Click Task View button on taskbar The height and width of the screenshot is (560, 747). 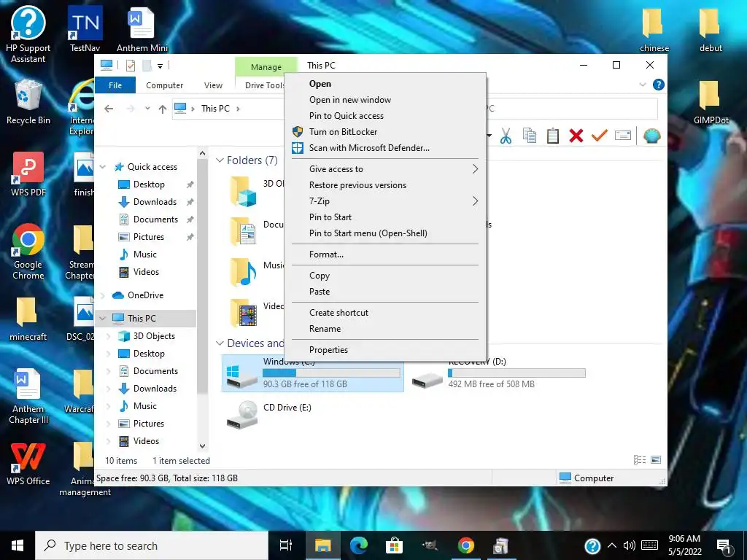tap(286, 545)
